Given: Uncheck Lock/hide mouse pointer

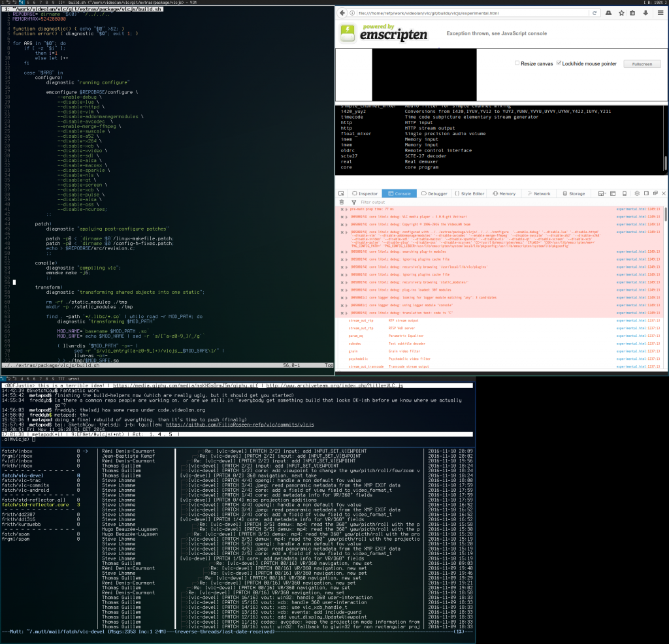Looking at the screenshot, I should point(559,63).
